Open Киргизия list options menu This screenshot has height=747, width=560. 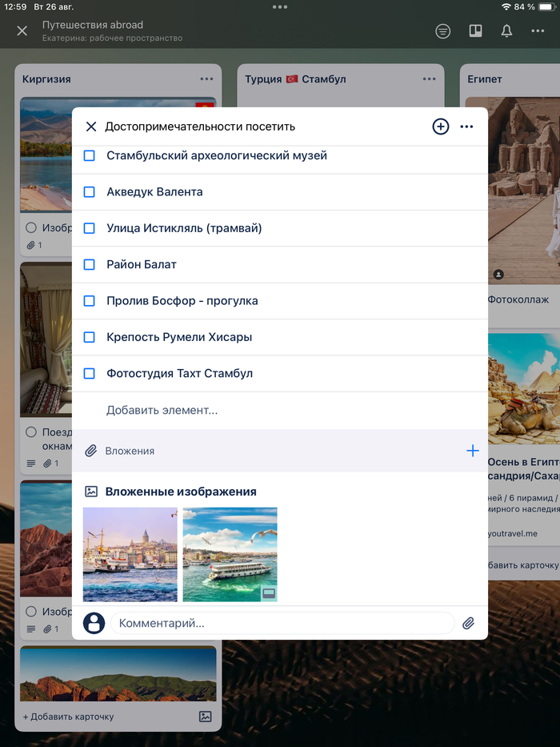click(206, 79)
